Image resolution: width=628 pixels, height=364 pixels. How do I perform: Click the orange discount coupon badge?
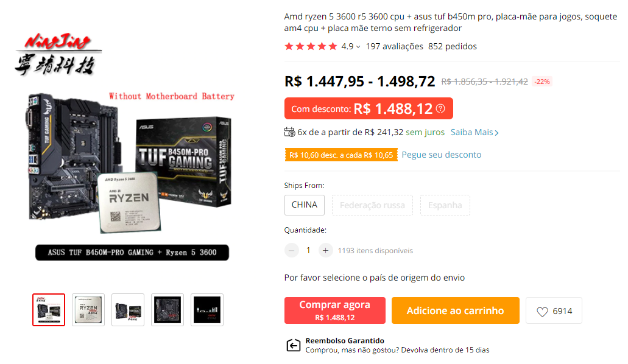click(341, 155)
